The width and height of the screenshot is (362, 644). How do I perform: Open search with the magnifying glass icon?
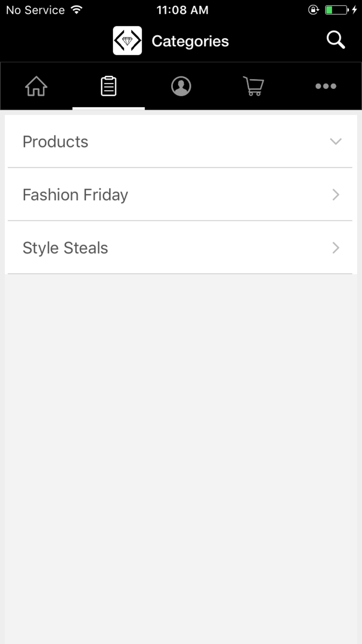click(336, 40)
